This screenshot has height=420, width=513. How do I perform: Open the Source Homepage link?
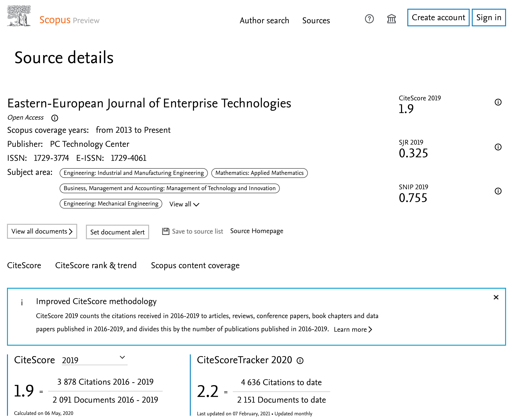tap(257, 231)
